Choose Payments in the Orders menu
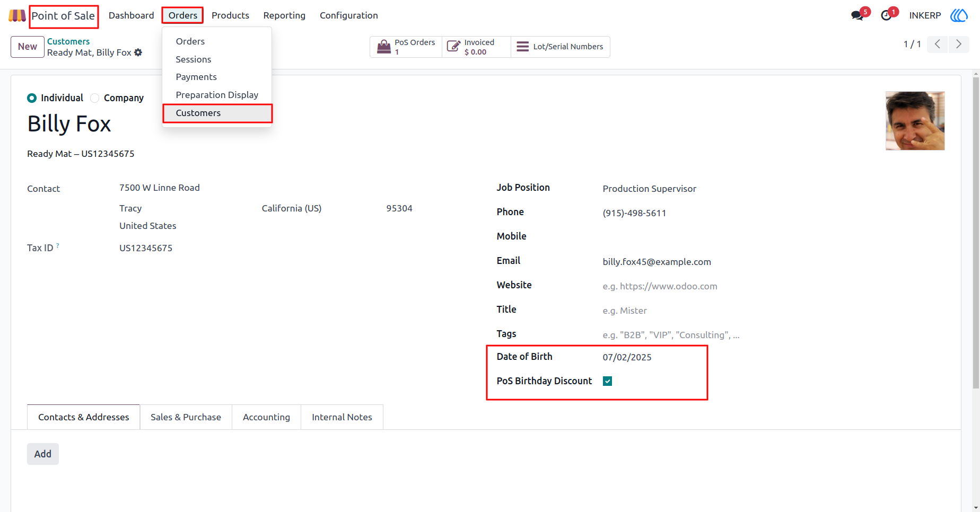 click(217, 77)
